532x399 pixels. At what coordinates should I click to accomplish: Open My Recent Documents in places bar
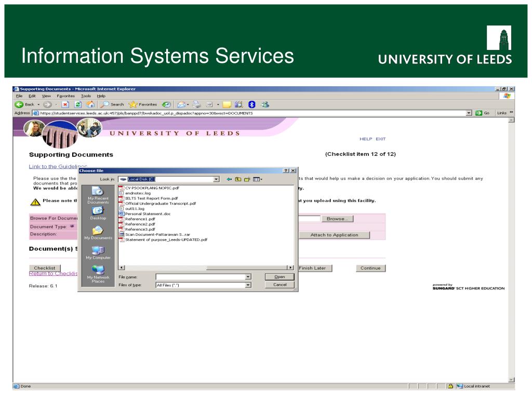click(98, 195)
